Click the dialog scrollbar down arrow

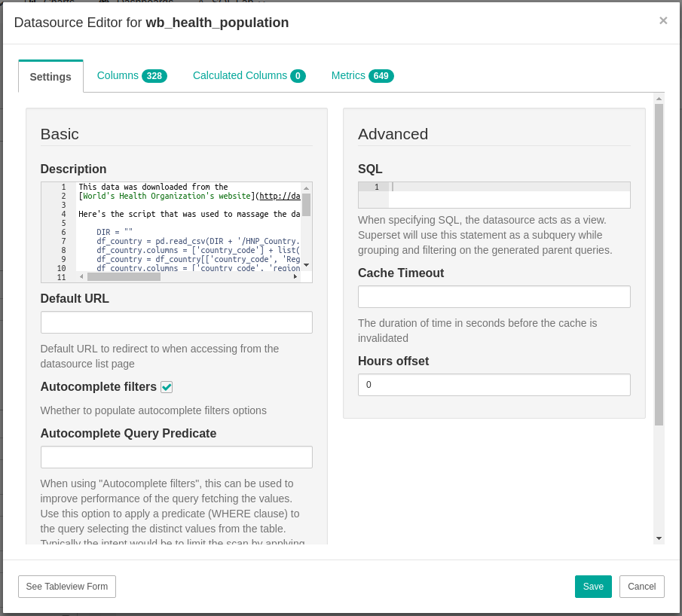click(x=659, y=538)
